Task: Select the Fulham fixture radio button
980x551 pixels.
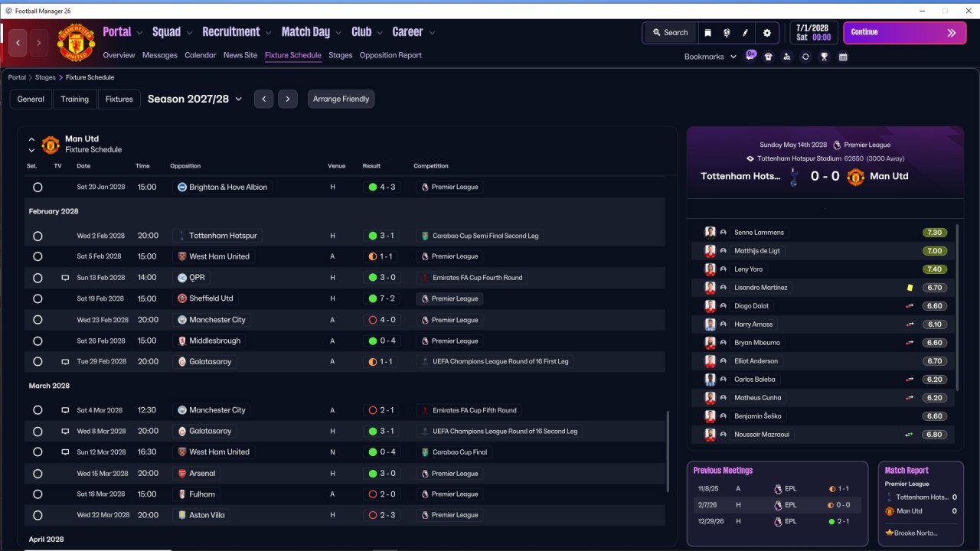Action: pyautogui.click(x=38, y=494)
